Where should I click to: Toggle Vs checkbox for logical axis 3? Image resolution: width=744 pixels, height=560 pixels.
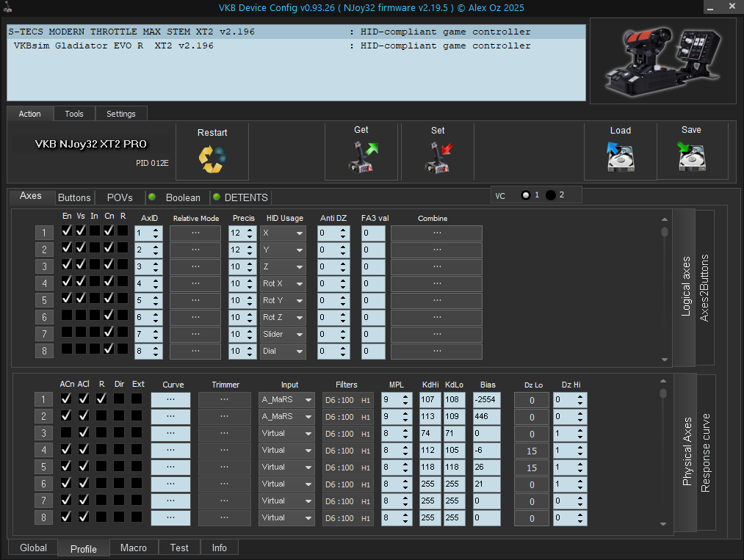coord(81,264)
